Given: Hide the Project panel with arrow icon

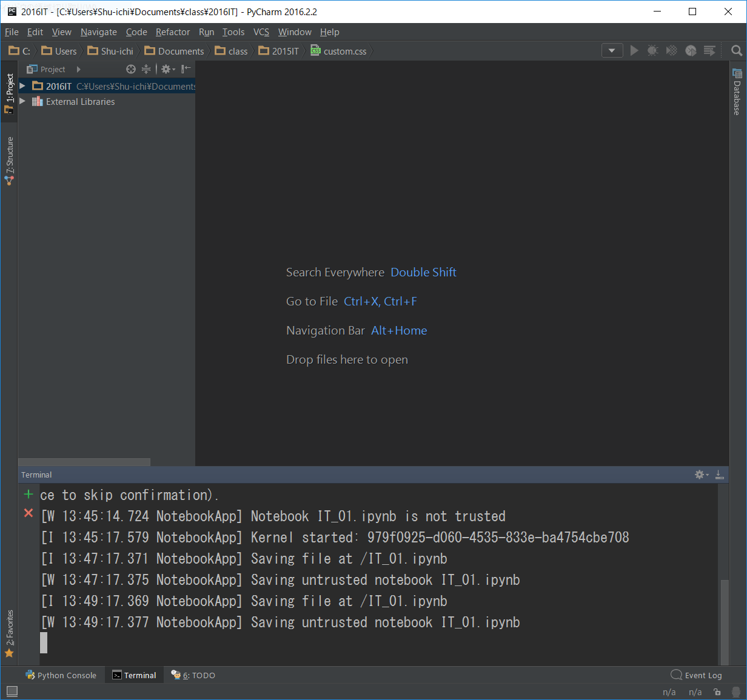Looking at the screenshot, I should 186,69.
